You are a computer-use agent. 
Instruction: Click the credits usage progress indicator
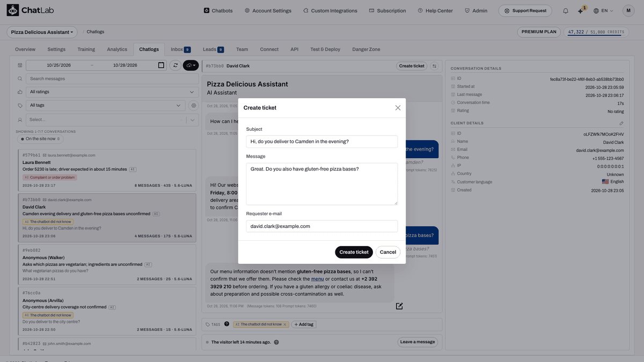tap(597, 32)
